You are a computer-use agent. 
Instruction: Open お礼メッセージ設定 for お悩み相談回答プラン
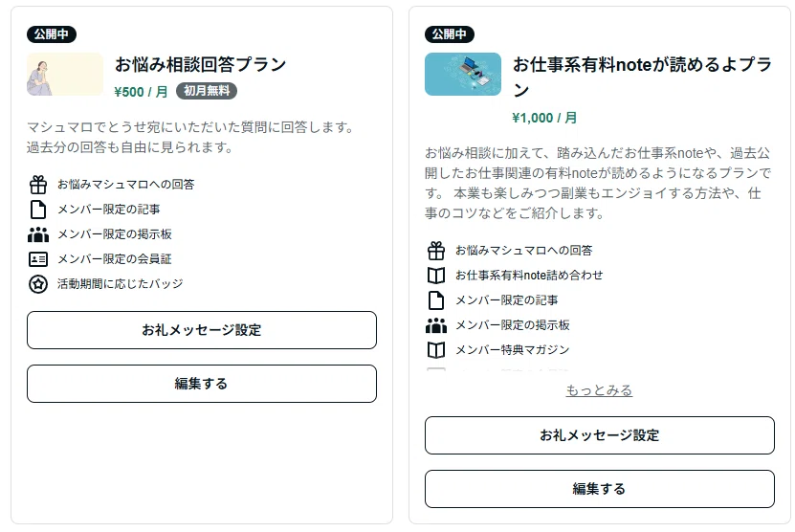coord(202,330)
